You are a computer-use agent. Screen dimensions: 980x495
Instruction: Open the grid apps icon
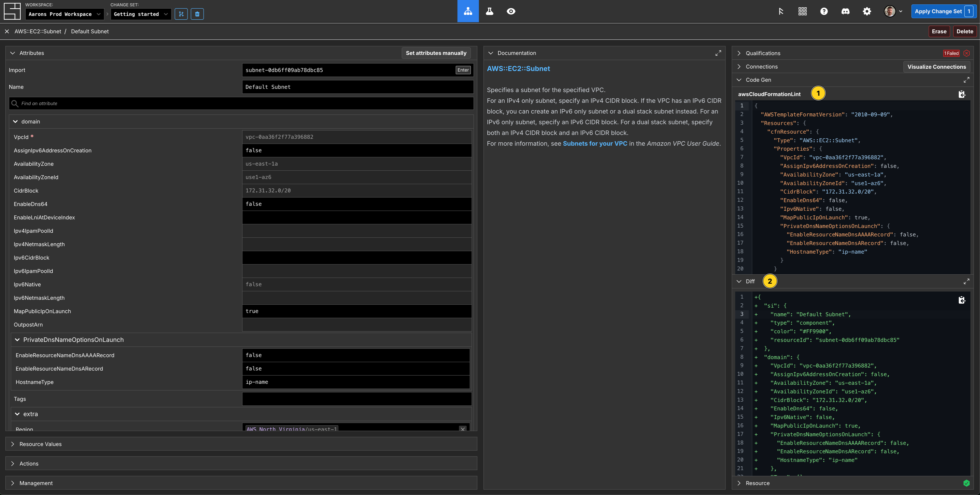pyautogui.click(x=802, y=11)
